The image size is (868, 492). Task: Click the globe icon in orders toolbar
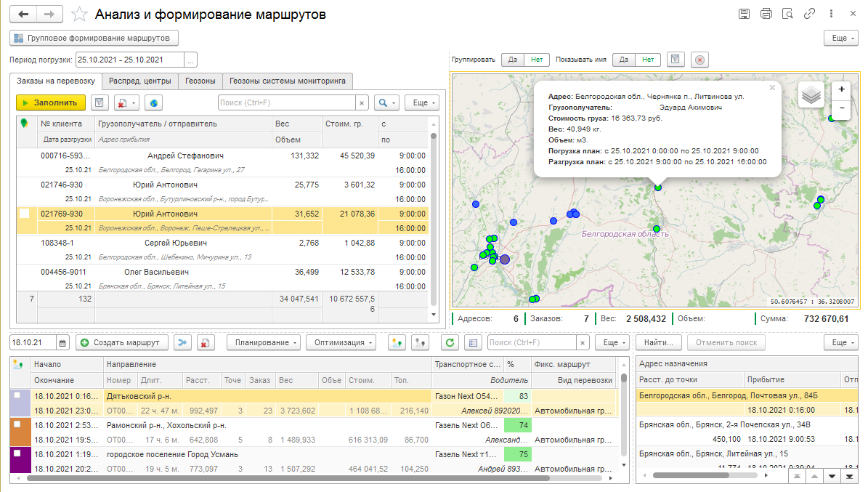tap(153, 103)
